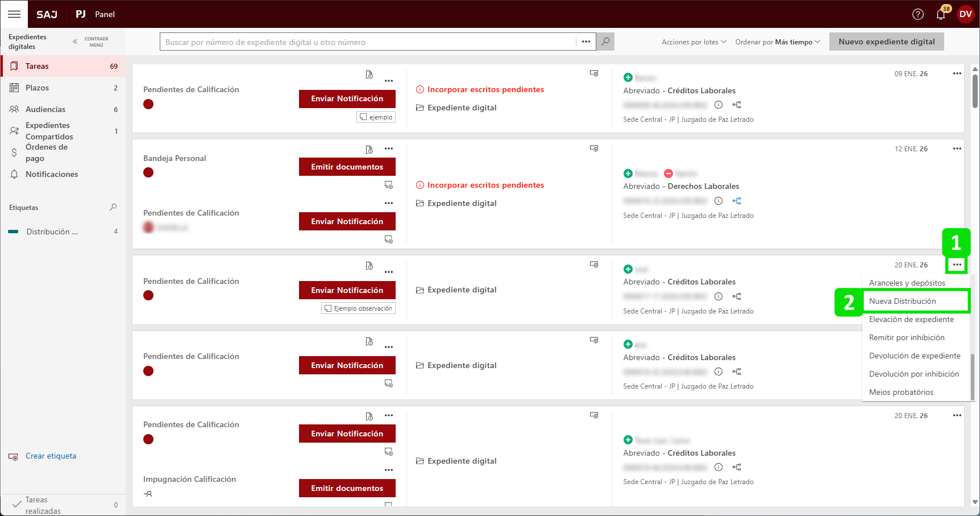The width and height of the screenshot is (980, 516).
Task: Open Audiencias in sidebar
Action: coord(45,109)
